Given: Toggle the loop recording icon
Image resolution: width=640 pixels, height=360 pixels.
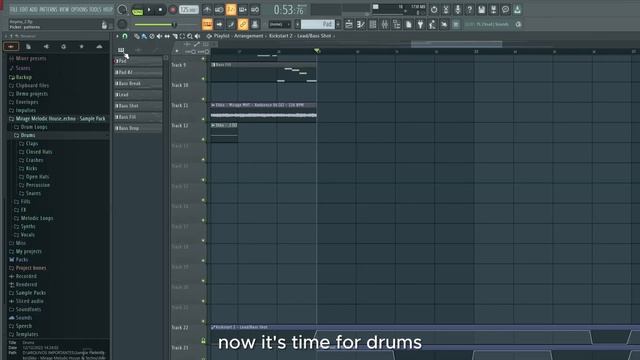Looking at the screenshot, I should coord(255,9).
